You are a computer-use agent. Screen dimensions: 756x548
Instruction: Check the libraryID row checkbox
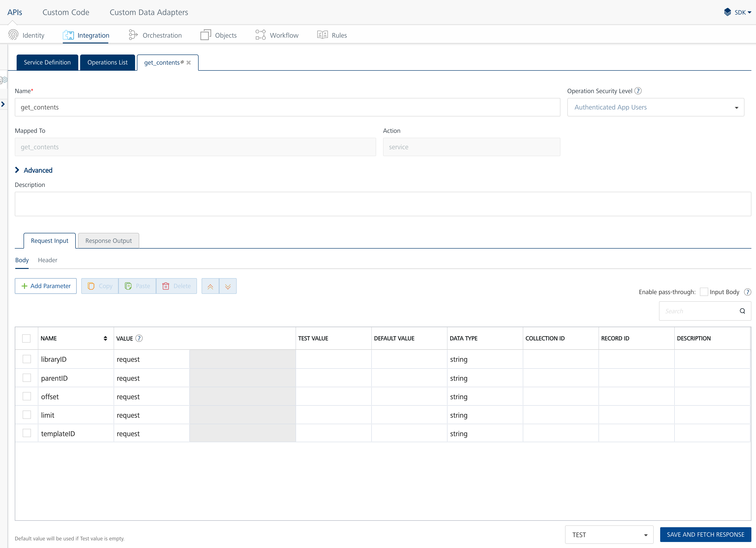coord(27,359)
